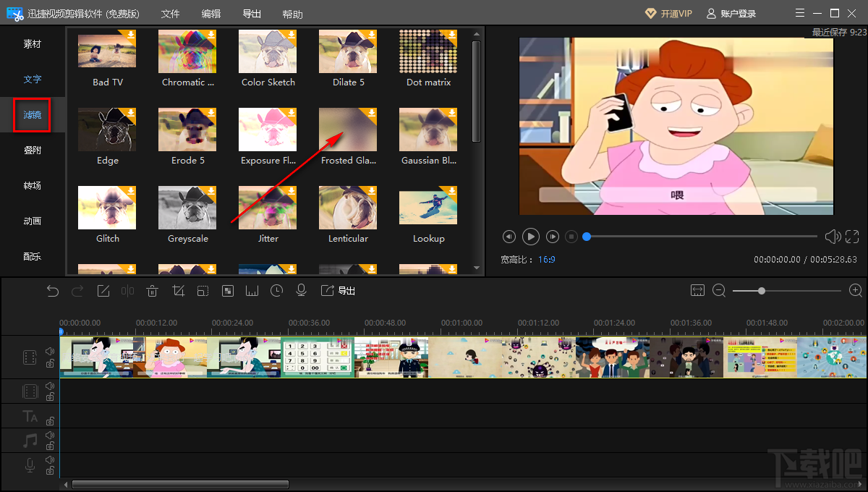Viewport: 868px width, 492px height.
Task: Toggle lock on the text track
Action: tap(50, 421)
